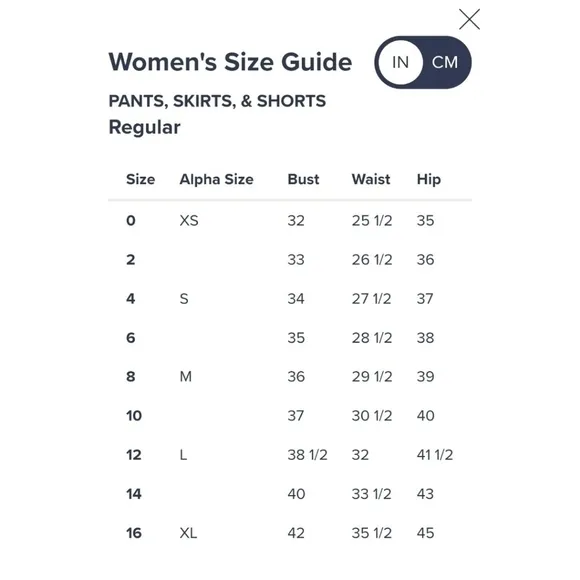Click the Regular fit label
This screenshot has height=580, width=580.
[x=145, y=128]
